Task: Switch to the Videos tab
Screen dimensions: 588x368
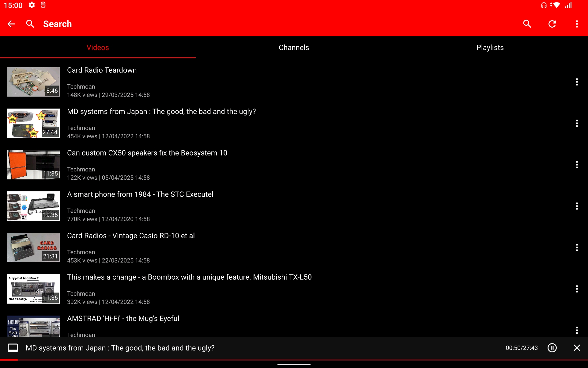Action: point(98,48)
